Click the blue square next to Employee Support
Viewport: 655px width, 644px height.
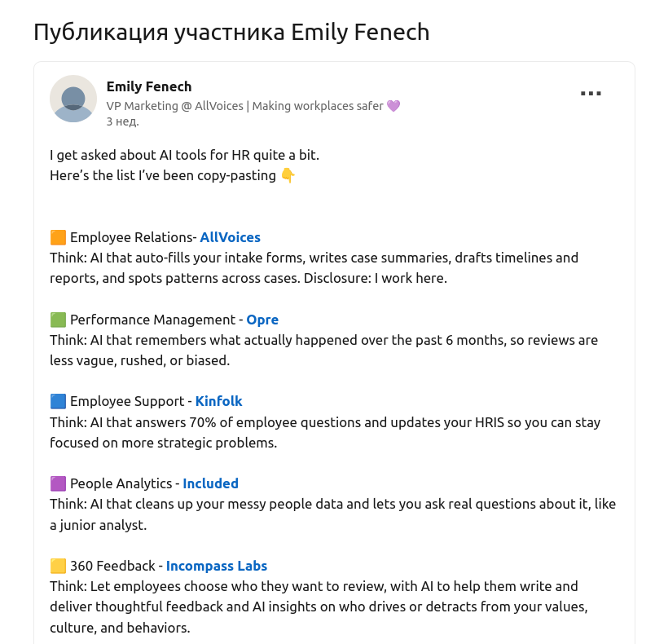click(x=57, y=400)
